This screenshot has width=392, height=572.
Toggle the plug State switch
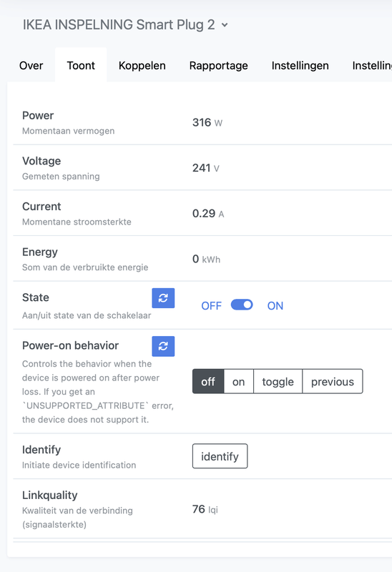click(242, 305)
